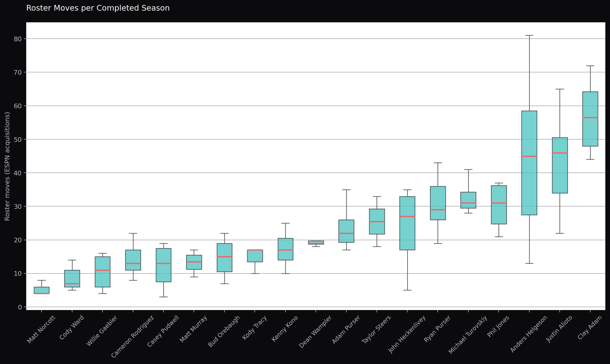This screenshot has height=364, width=610.
Task: Select the Kenny Kono x-axis label
Action: tap(285, 328)
